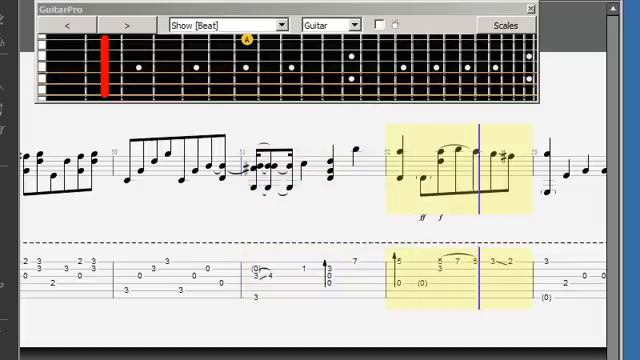Click the red capo bar on fretboard
Image resolution: width=640 pixels, height=360 pixels.
105,66
